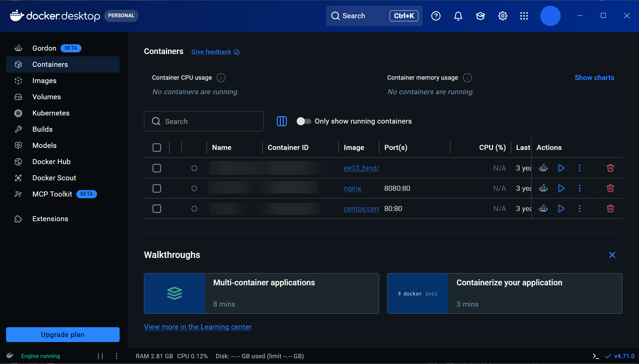This screenshot has width=639, height=364.
Task: Sort by the Container ID column header
Action: (288, 148)
